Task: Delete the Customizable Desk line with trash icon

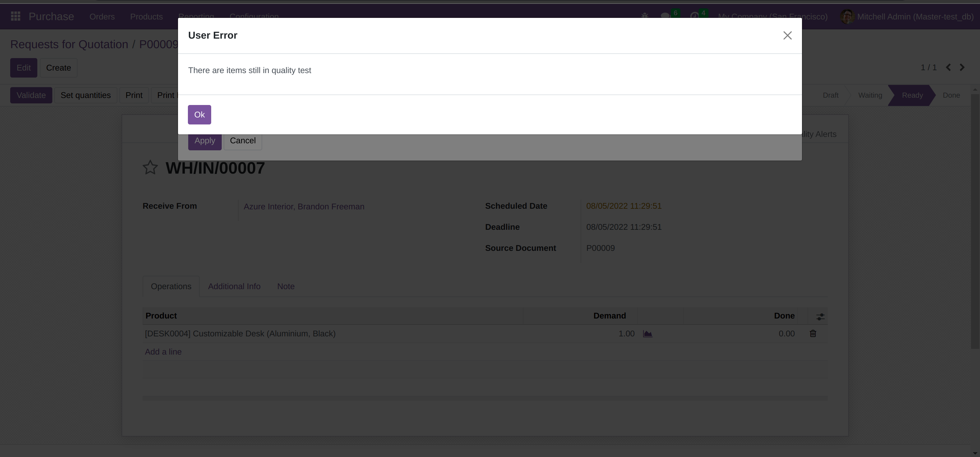Action: 813,334
